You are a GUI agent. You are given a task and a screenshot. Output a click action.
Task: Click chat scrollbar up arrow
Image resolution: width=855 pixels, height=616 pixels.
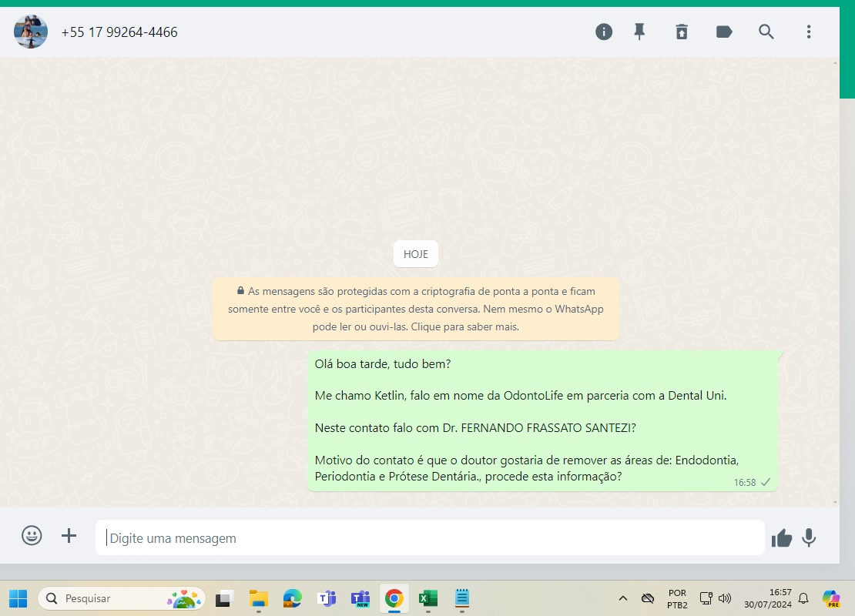click(x=836, y=62)
